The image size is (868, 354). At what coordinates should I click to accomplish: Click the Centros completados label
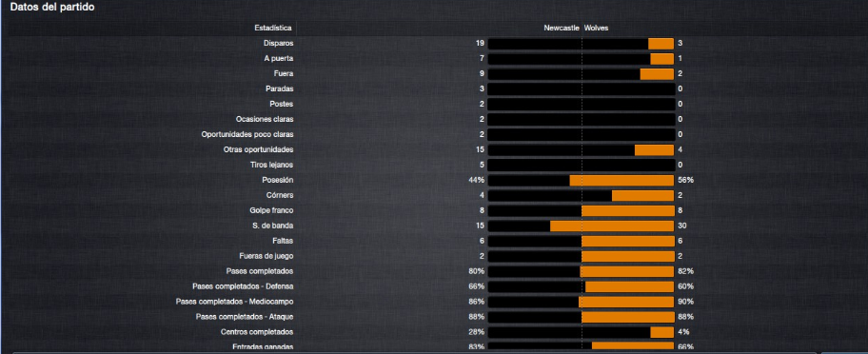click(257, 332)
